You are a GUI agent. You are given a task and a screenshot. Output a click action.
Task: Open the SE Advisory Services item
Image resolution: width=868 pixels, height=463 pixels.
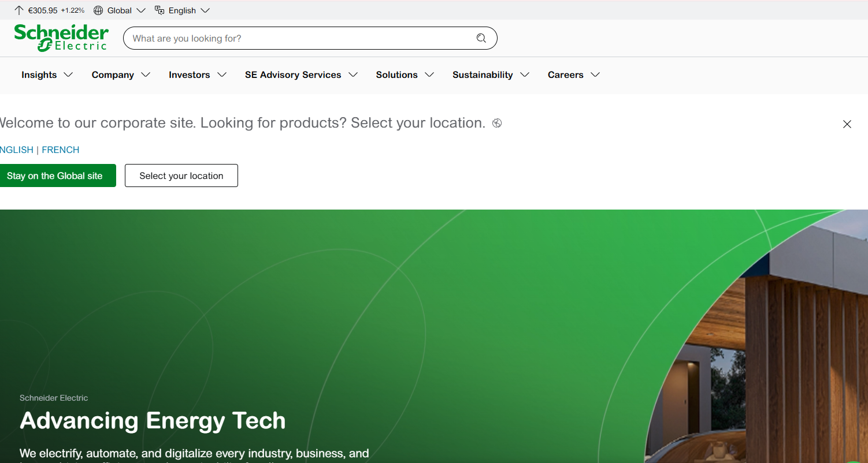293,75
